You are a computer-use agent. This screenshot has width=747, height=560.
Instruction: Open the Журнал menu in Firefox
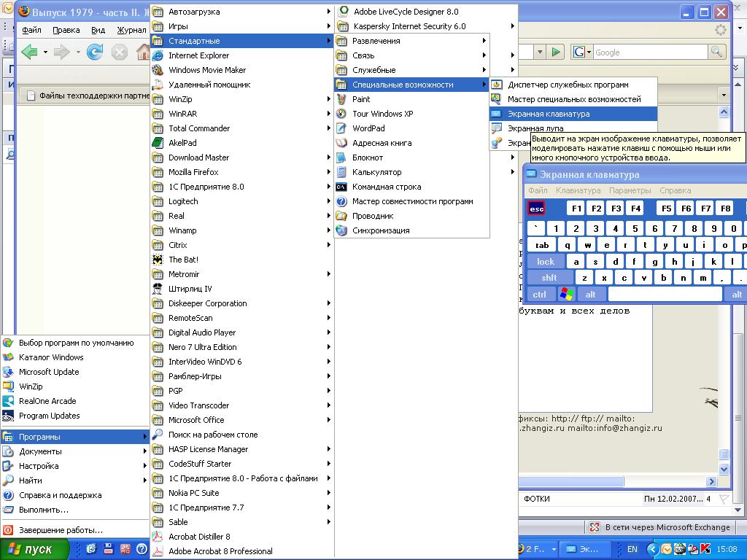131,30
